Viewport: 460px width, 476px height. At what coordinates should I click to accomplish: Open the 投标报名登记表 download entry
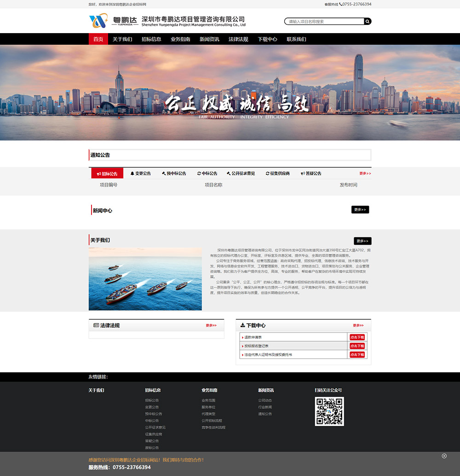(x=256, y=346)
